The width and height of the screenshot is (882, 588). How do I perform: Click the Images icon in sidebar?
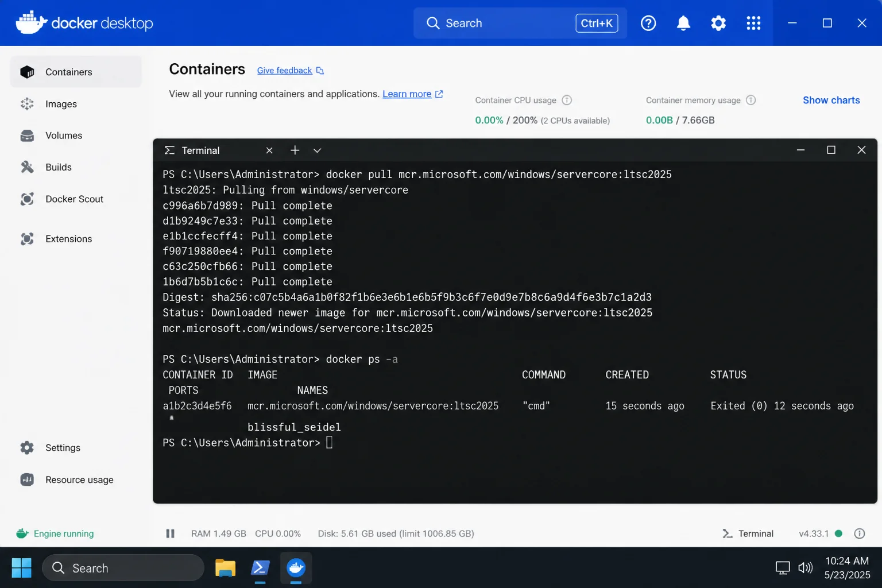pyautogui.click(x=27, y=104)
